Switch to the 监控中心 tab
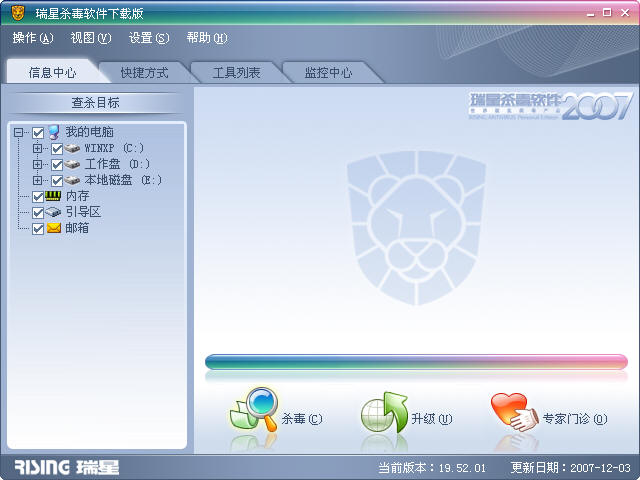The image size is (640, 480). [328, 73]
